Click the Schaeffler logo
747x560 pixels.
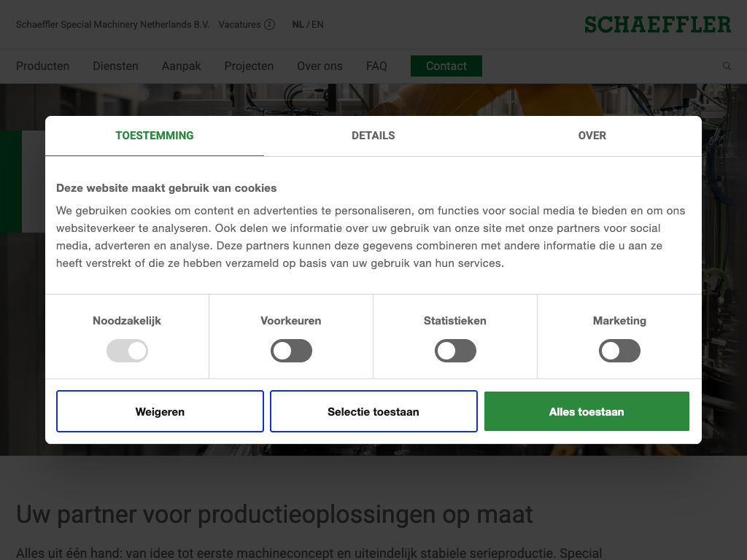(x=657, y=25)
